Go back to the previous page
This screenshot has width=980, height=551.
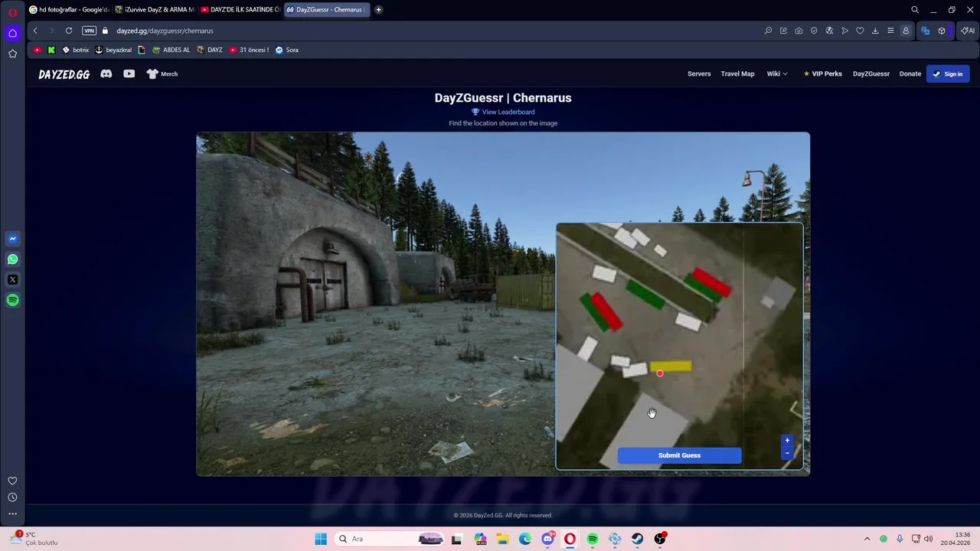click(x=35, y=31)
